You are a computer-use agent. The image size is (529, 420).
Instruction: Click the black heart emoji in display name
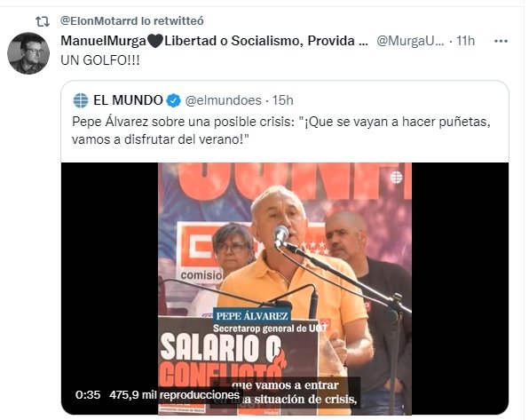(155, 42)
